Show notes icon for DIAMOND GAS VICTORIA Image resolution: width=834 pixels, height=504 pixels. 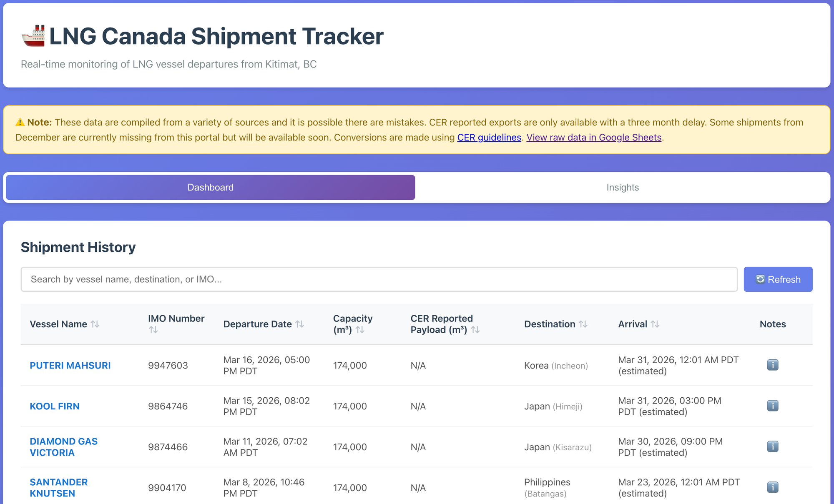pyautogui.click(x=772, y=447)
